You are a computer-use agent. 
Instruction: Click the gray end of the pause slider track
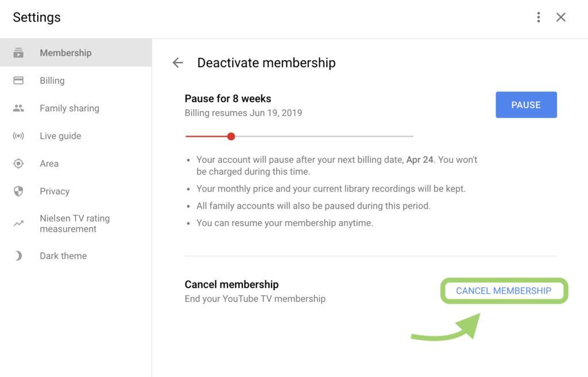click(x=412, y=136)
